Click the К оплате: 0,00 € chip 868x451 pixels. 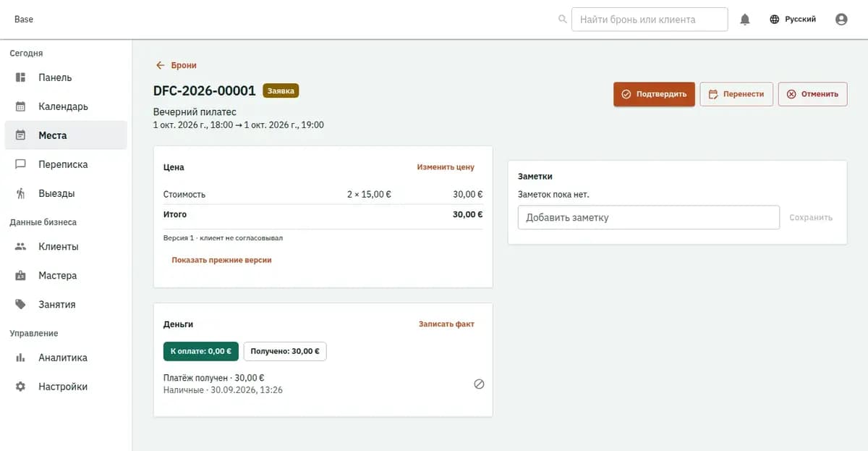201,351
